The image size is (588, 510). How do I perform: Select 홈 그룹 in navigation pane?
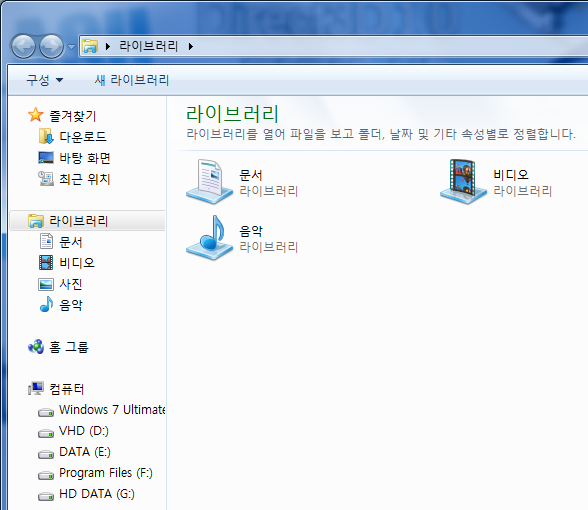[x=69, y=347]
